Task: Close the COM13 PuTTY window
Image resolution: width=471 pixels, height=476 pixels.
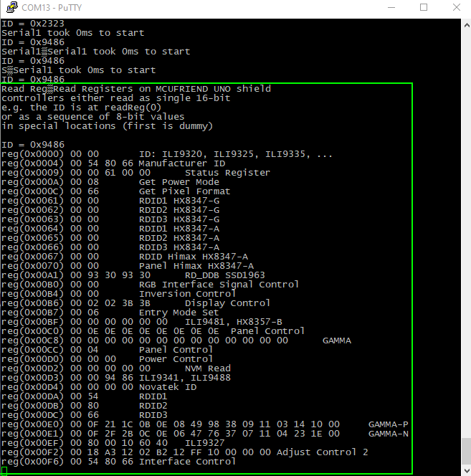Action: click(457, 7)
